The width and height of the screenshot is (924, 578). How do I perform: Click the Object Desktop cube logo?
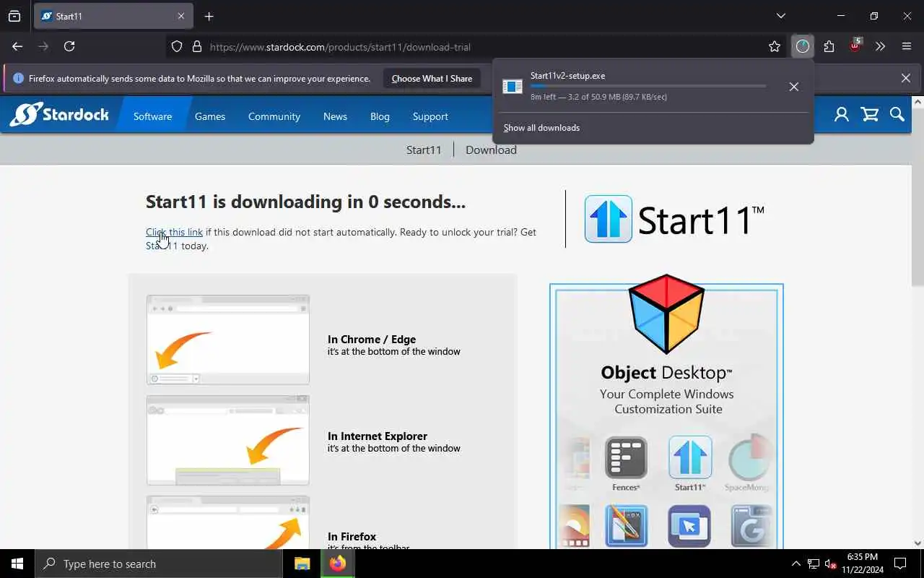click(x=666, y=314)
